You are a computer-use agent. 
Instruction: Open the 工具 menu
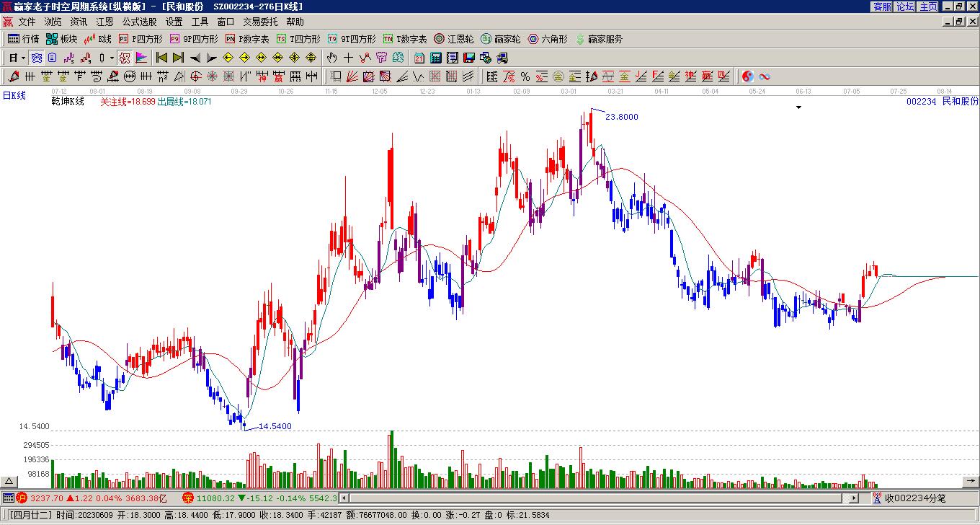coord(200,22)
